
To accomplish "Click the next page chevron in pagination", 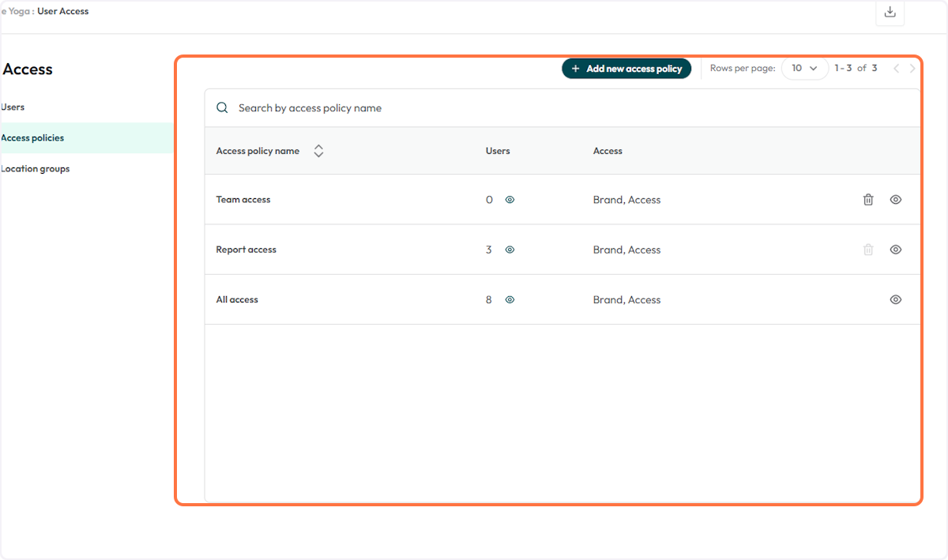I will tap(912, 69).
